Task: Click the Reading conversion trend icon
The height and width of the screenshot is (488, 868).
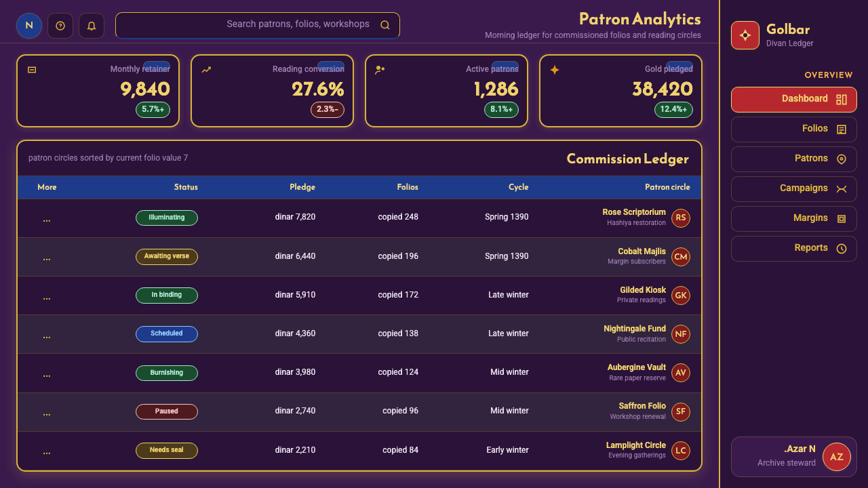Action: coord(206,70)
